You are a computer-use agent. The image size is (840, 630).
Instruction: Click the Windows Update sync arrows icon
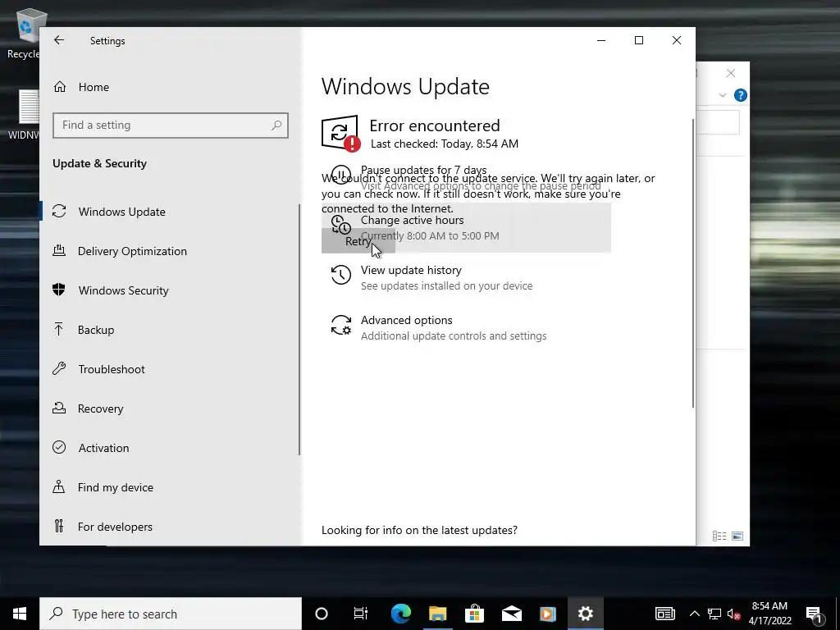(59, 211)
